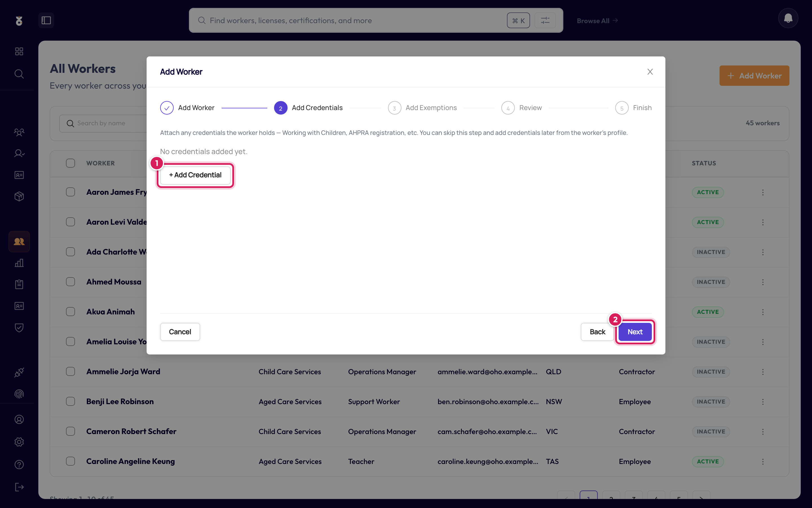Check the Ahmed Moussa row checkbox
The image size is (812, 508).
[70, 282]
